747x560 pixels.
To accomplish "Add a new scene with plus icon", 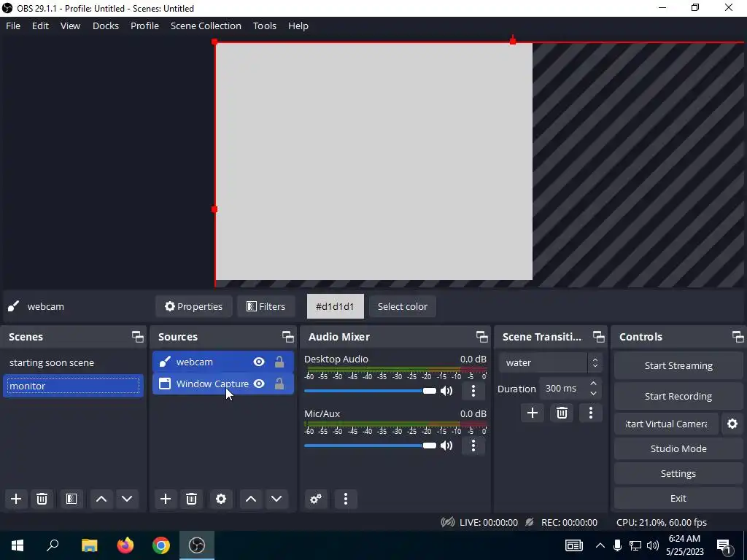I will [x=16, y=499].
